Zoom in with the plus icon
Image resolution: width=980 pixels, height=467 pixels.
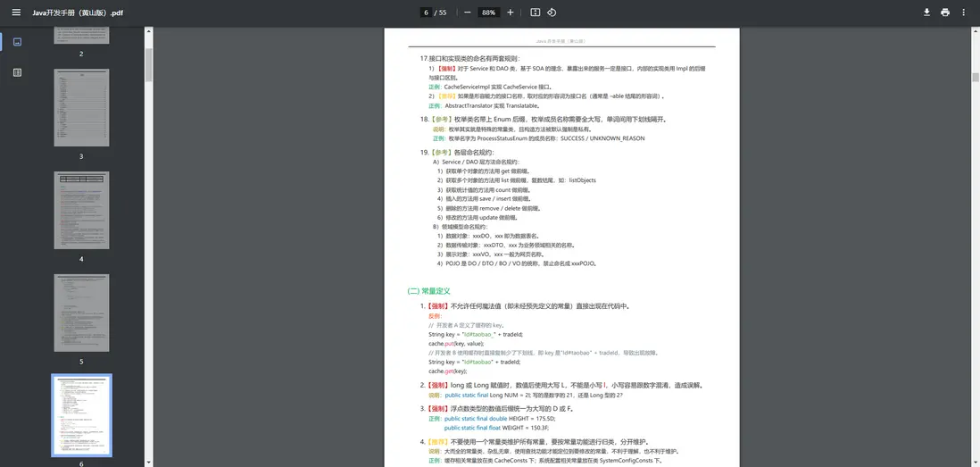pos(510,13)
